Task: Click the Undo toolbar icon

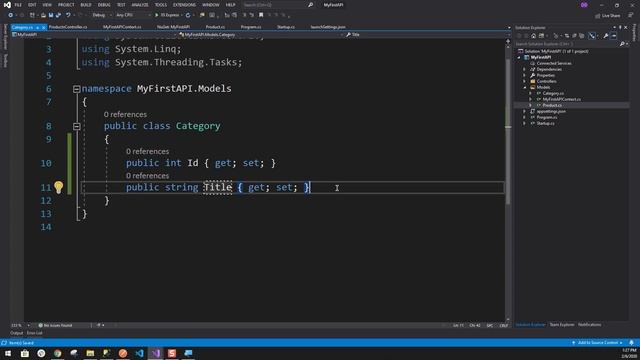Action: click(x=68, y=15)
